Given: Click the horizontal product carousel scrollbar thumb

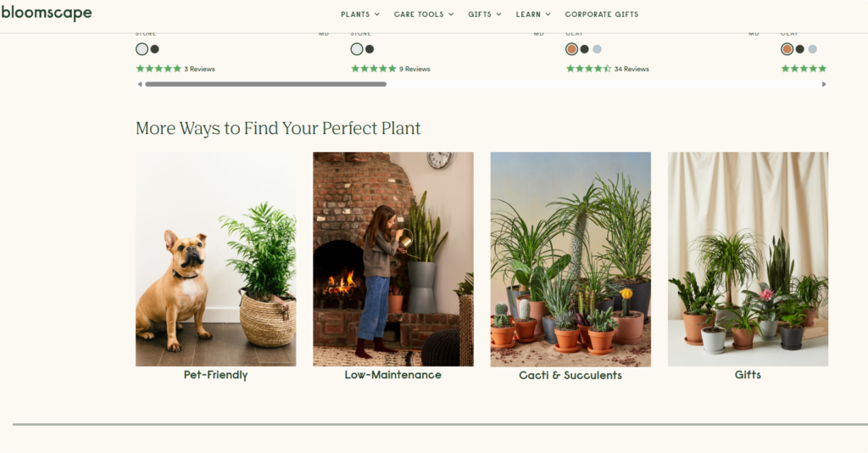Looking at the screenshot, I should click(x=265, y=84).
